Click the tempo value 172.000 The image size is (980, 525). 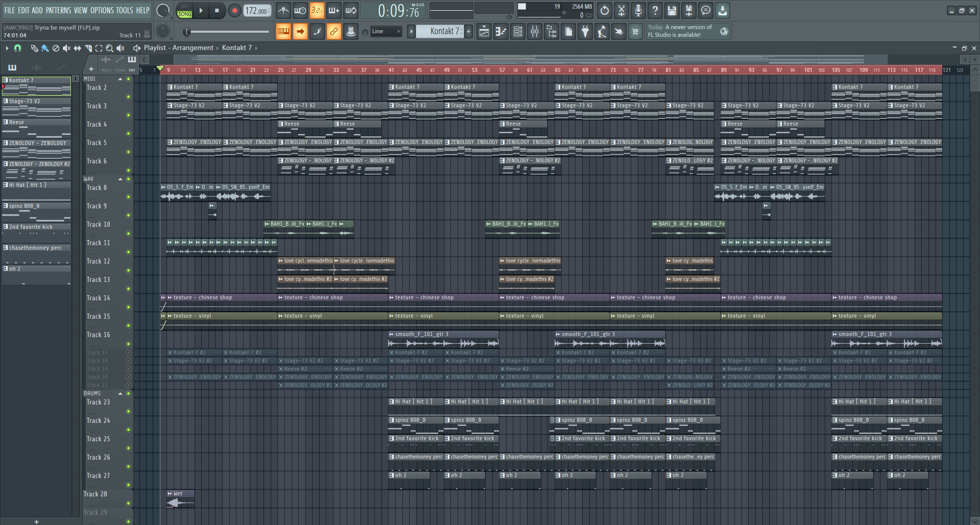[x=257, y=11]
